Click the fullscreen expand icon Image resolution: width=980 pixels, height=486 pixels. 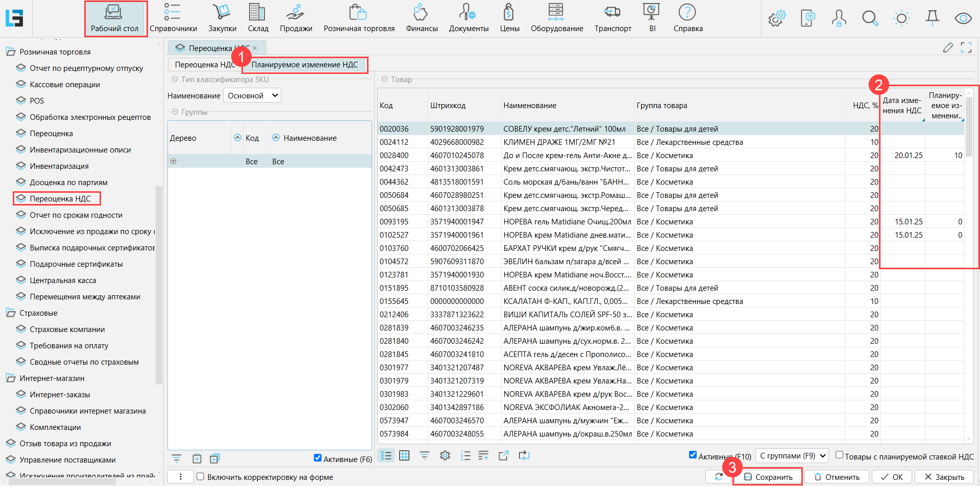966,48
